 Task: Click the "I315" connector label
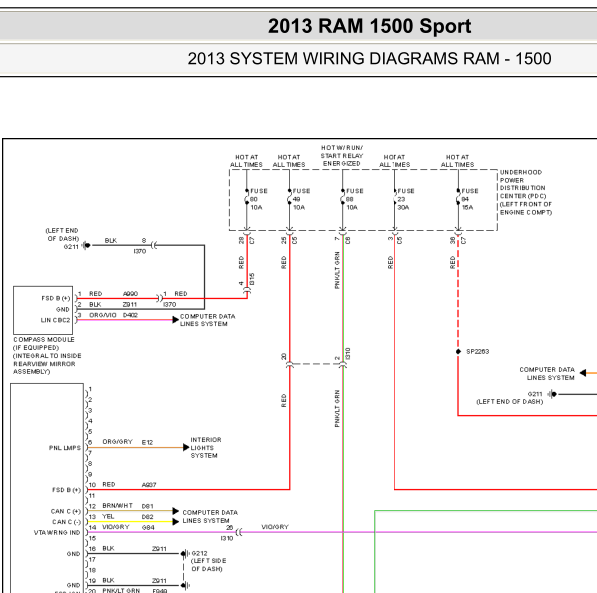[252, 279]
